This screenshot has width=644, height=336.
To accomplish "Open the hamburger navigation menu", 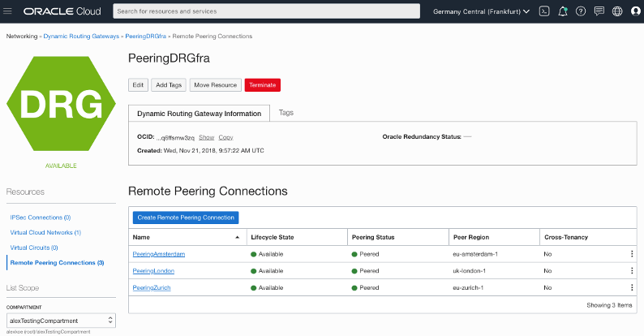I will pyautogui.click(x=7, y=11).
